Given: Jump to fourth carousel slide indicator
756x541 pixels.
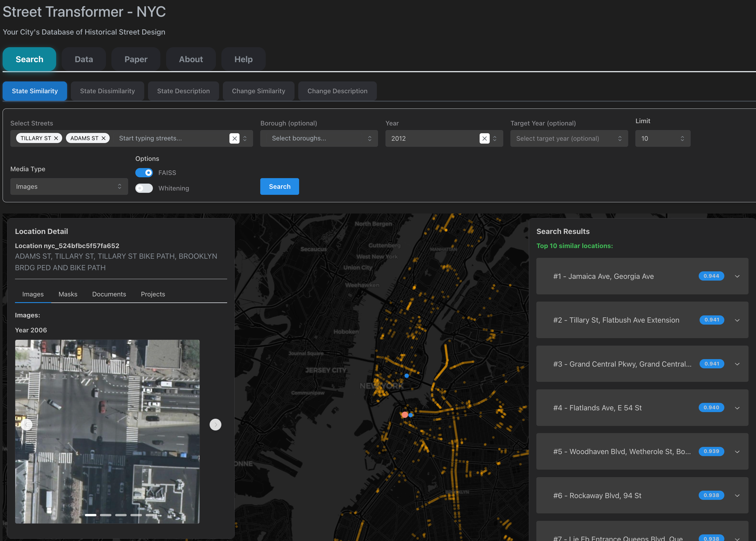Looking at the screenshot, I should (136, 515).
